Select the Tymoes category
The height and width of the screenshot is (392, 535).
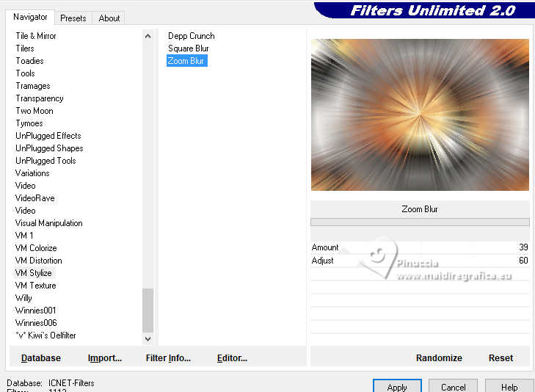point(29,123)
